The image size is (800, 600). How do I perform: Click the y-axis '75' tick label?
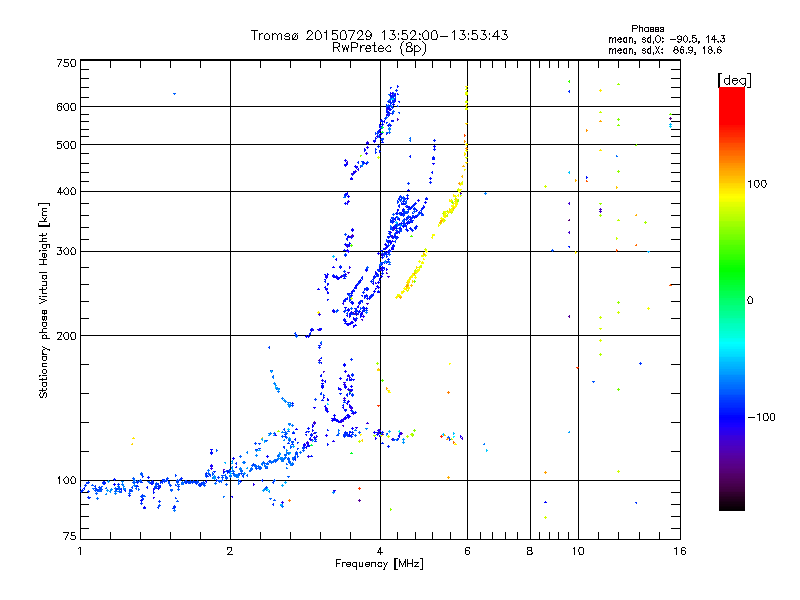click(x=70, y=536)
